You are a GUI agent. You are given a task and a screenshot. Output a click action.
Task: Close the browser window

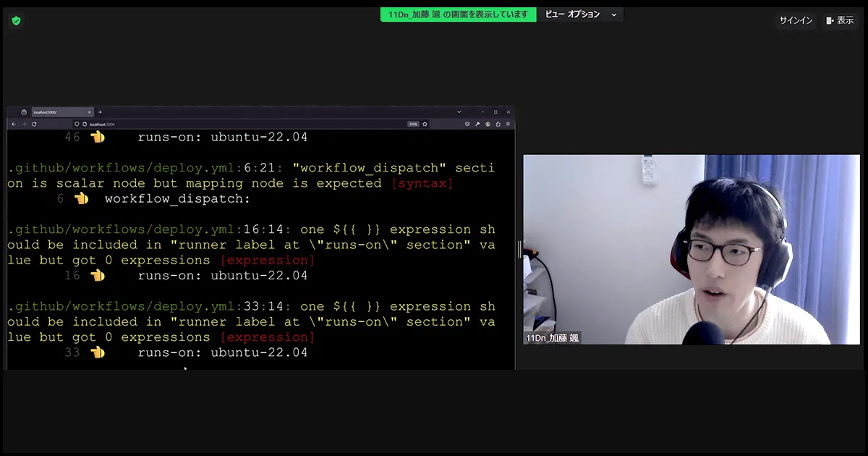pyautogui.click(x=508, y=112)
